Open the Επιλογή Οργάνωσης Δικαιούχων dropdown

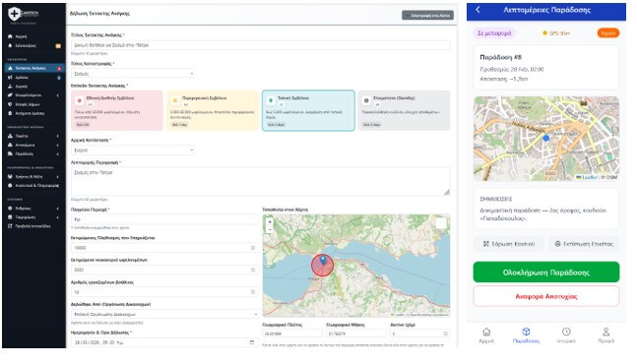point(164,314)
